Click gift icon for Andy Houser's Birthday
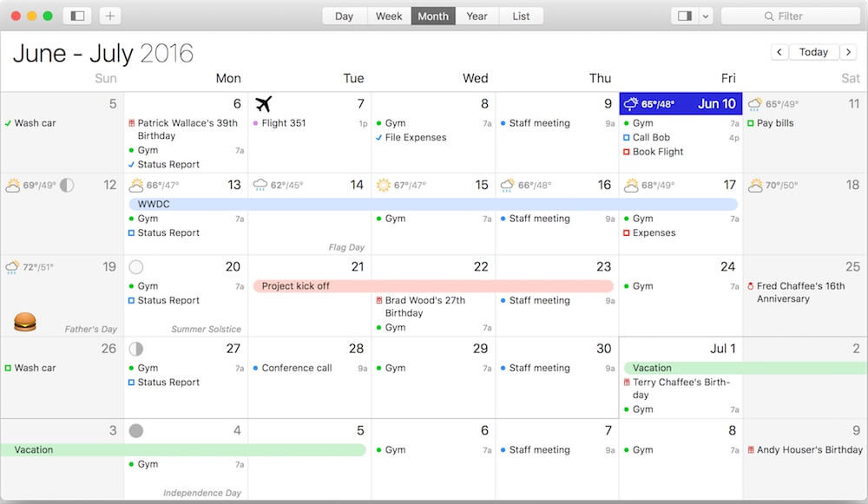868x504 pixels. pos(751,449)
